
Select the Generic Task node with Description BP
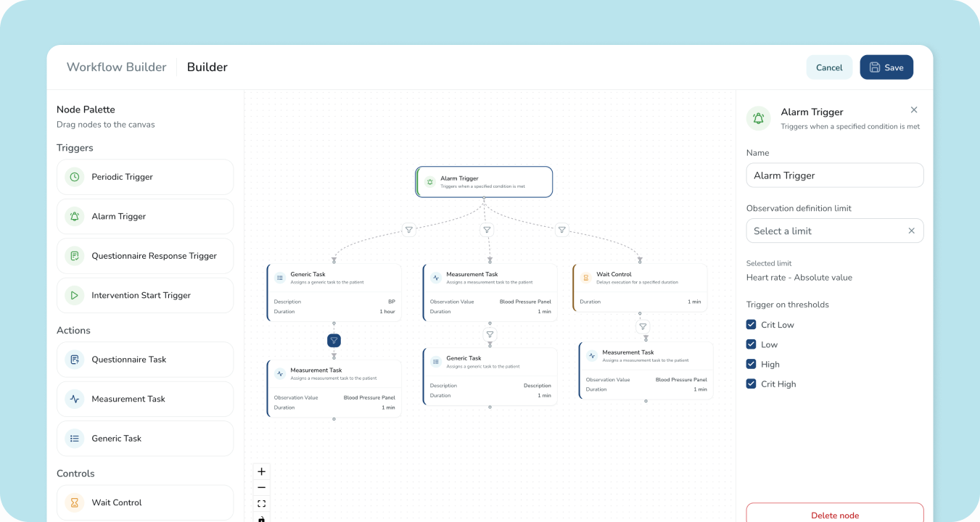pyautogui.click(x=334, y=293)
